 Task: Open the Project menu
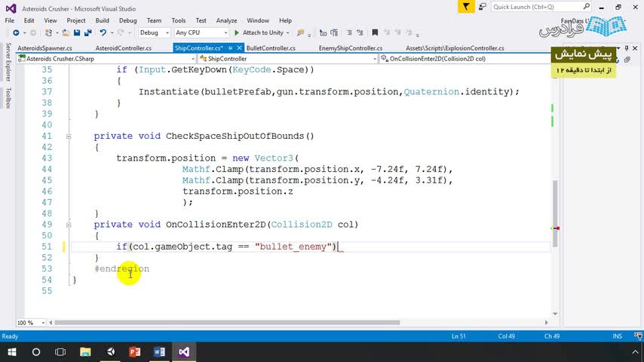point(76,20)
